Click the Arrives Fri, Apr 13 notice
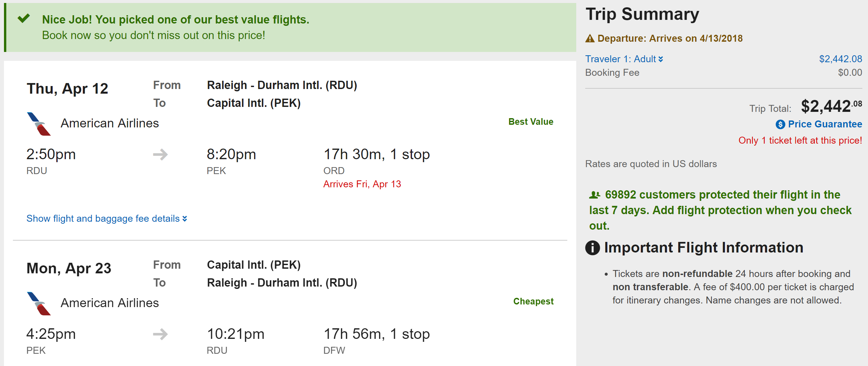The height and width of the screenshot is (366, 868). point(362,184)
